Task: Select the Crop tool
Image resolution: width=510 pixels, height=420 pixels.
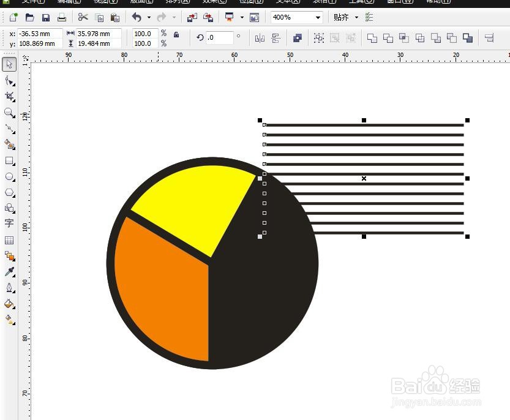Action: pyautogui.click(x=9, y=96)
